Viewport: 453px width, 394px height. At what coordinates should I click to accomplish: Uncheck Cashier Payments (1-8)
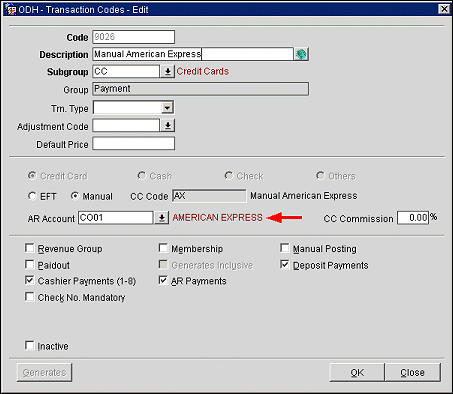click(30, 280)
